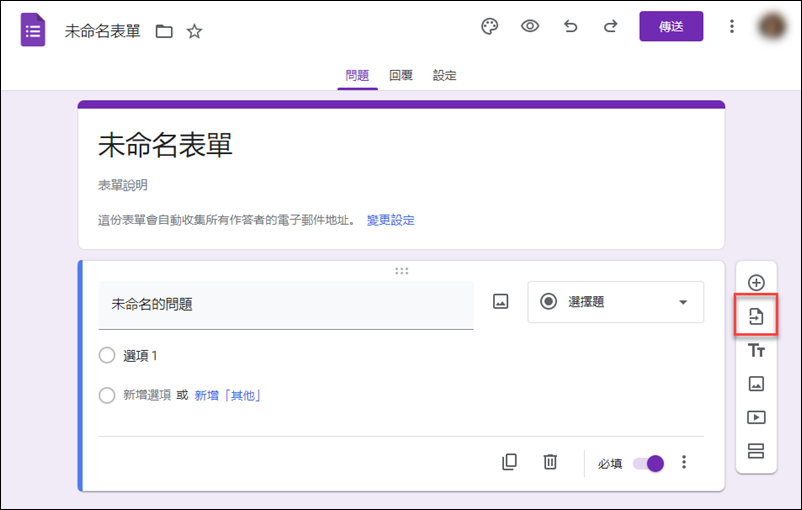
Task: Click the duplicate question icon
Action: (509, 462)
